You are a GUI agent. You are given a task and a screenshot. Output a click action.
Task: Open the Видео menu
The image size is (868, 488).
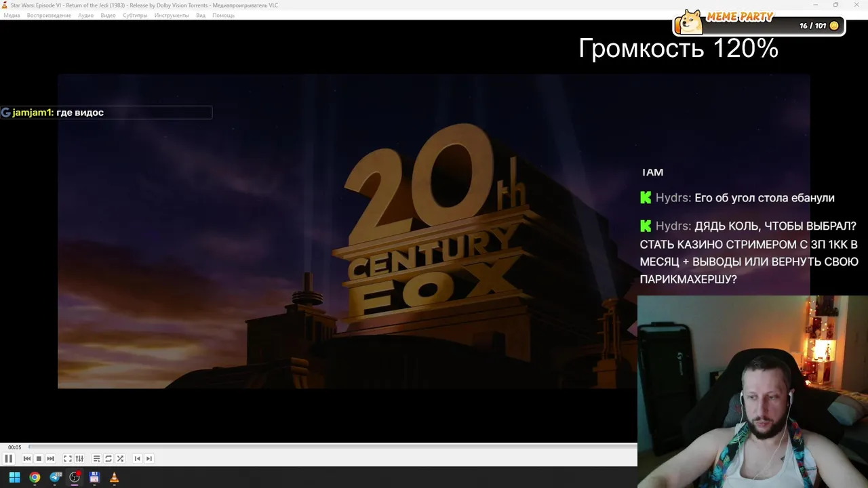[108, 15]
